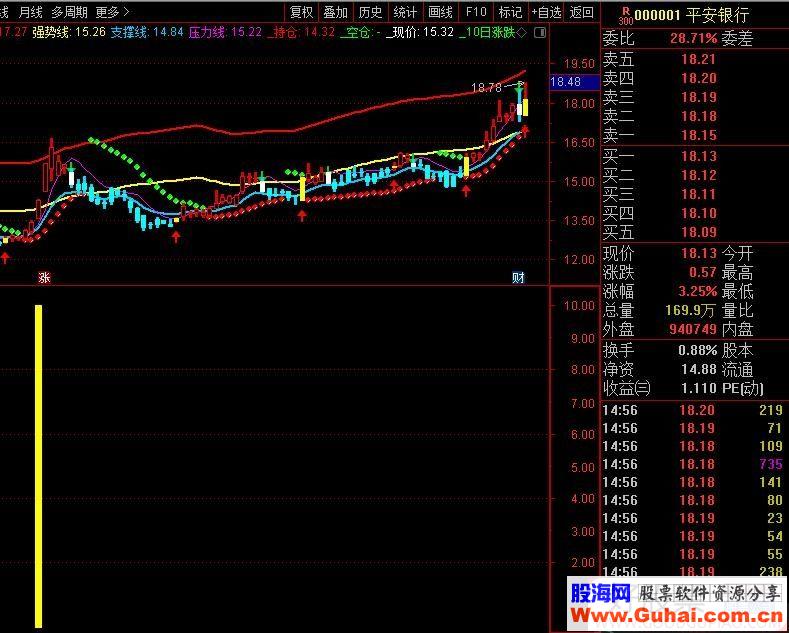Click 外盘 value 940749
The height and width of the screenshot is (633, 789).
[693, 330]
